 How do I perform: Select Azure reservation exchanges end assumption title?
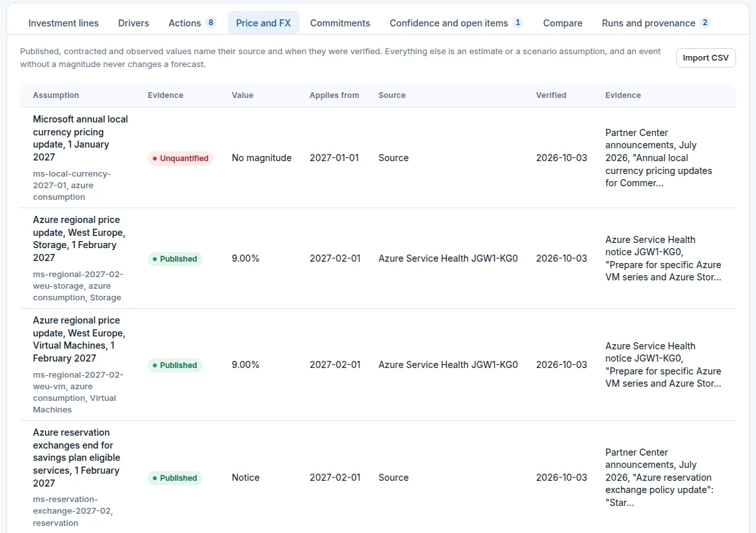76,458
